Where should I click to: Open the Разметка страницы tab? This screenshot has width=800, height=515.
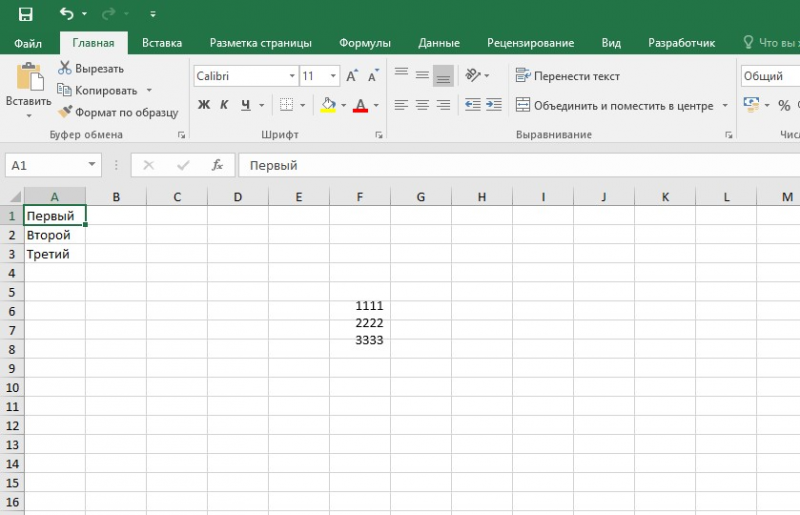(260, 43)
